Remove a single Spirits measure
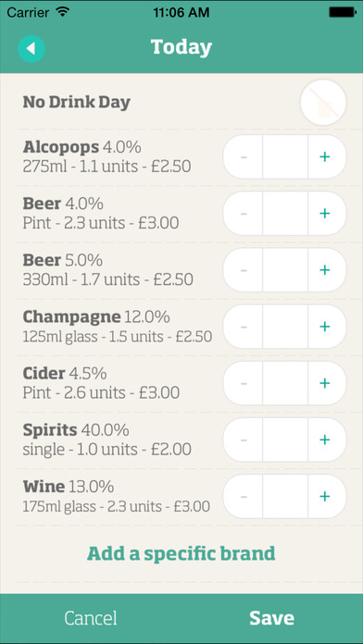 click(243, 440)
